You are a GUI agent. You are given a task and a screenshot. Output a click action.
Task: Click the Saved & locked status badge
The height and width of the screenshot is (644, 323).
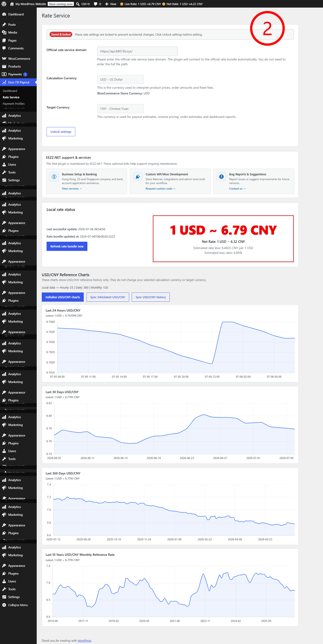click(61, 34)
